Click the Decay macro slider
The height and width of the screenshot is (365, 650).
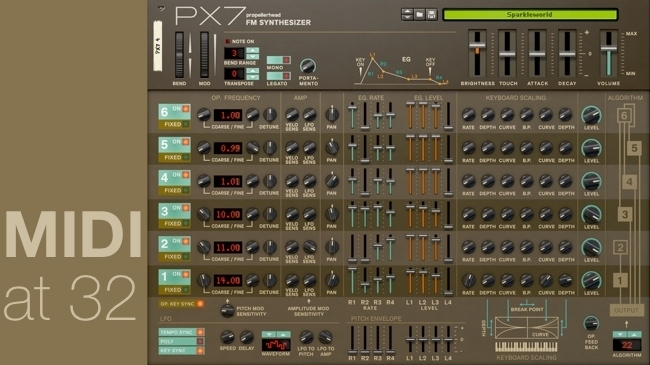[x=567, y=54]
